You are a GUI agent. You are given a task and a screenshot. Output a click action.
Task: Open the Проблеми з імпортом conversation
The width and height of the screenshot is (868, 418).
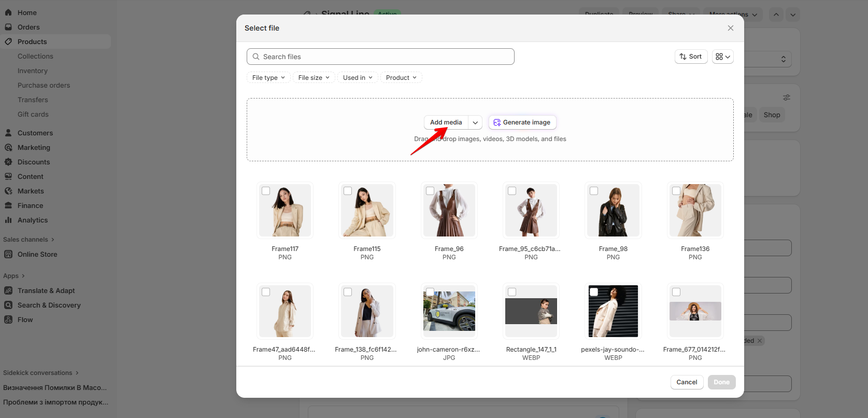coord(55,402)
